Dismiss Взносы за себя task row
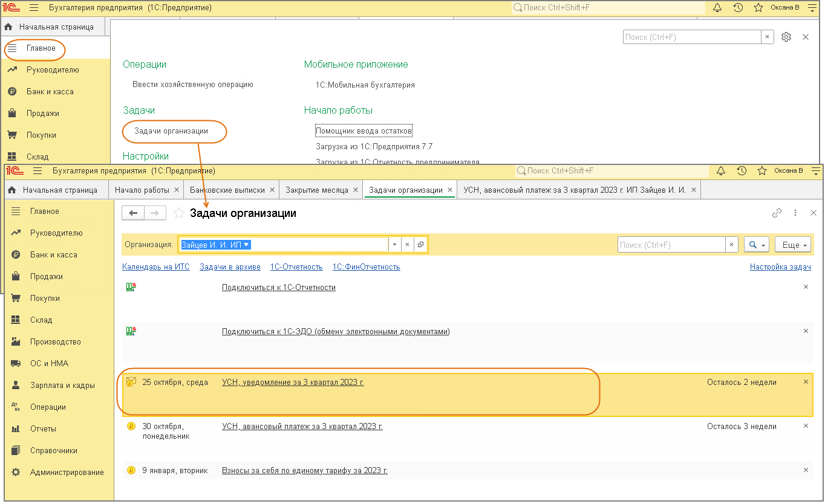 pyautogui.click(x=806, y=470)
